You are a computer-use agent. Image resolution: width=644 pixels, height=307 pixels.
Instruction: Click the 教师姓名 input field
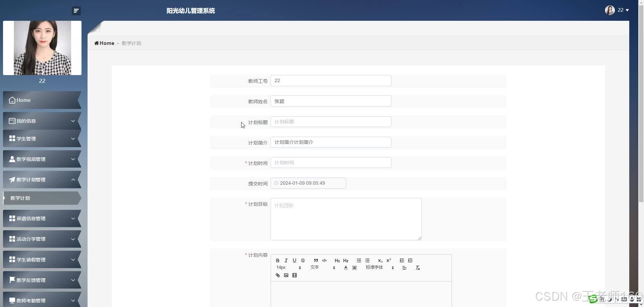(331, 101)
